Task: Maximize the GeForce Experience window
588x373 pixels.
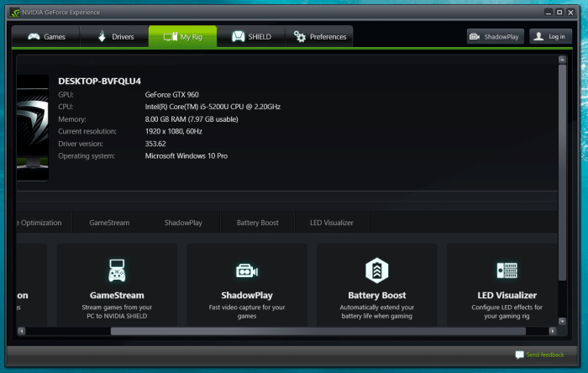Action: click(x=559, y=13)
